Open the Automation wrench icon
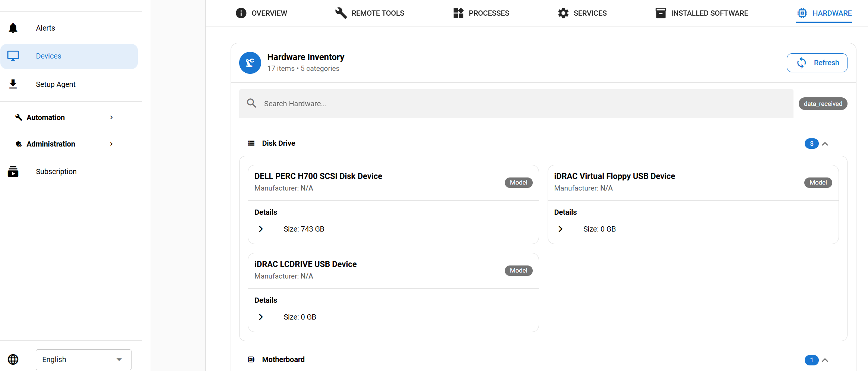868x371 pixels. (18, 117)
